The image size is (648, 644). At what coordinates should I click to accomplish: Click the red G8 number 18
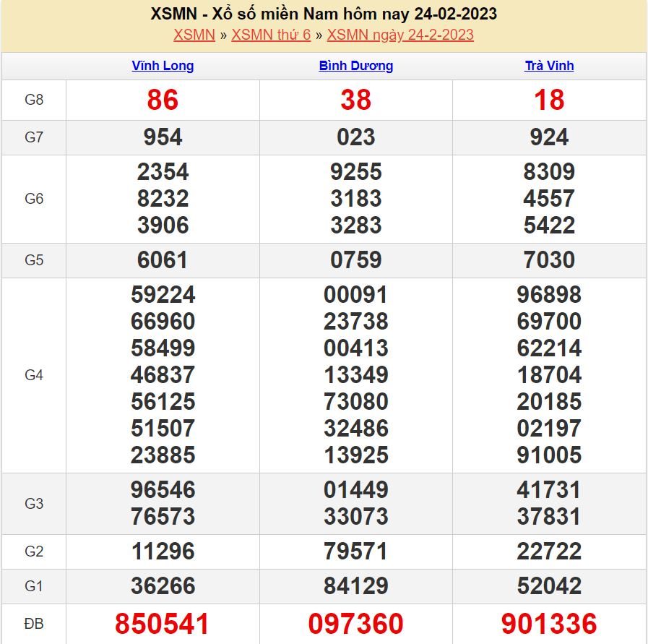point(549,100)
